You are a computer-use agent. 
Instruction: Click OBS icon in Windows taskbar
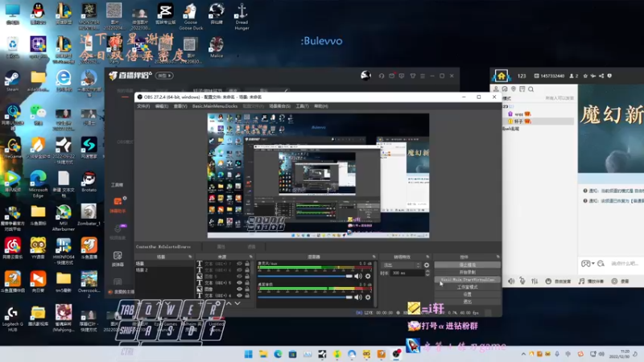click(396, 354)
